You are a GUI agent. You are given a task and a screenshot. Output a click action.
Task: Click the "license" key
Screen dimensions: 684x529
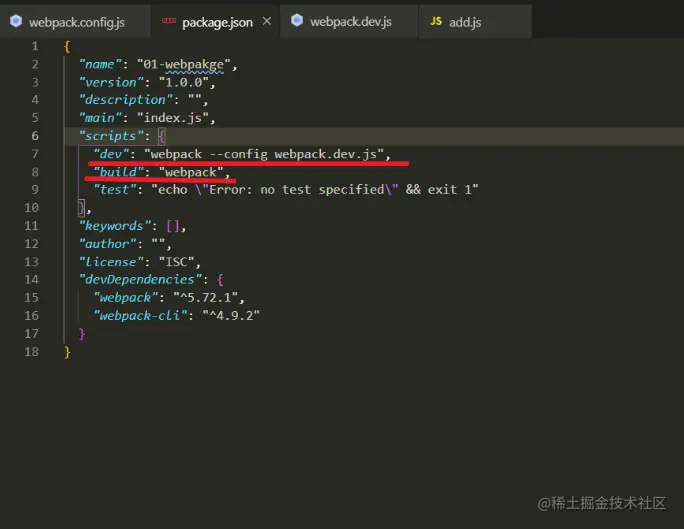click(111, 262)
